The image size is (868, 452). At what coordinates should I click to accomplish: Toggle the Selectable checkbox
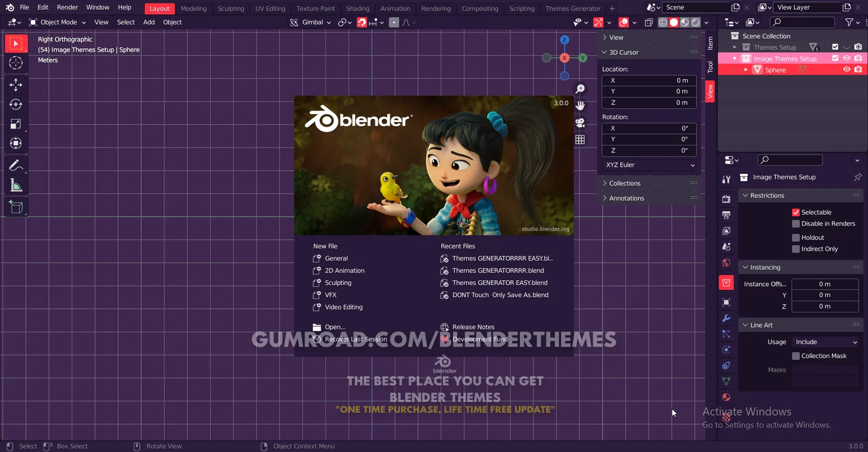[x=796, y=212]
